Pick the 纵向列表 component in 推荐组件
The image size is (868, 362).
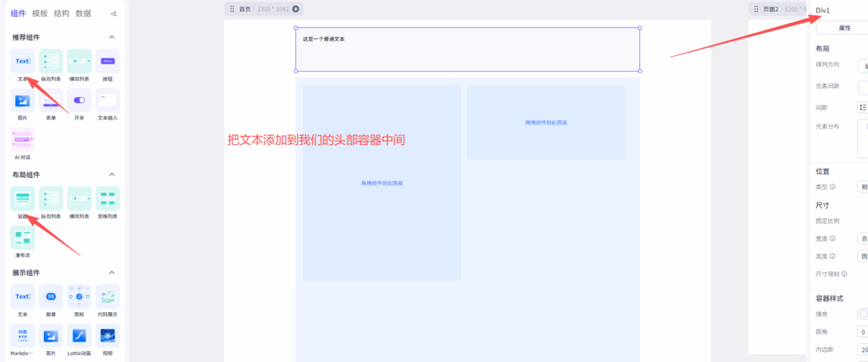coord(51,61)
